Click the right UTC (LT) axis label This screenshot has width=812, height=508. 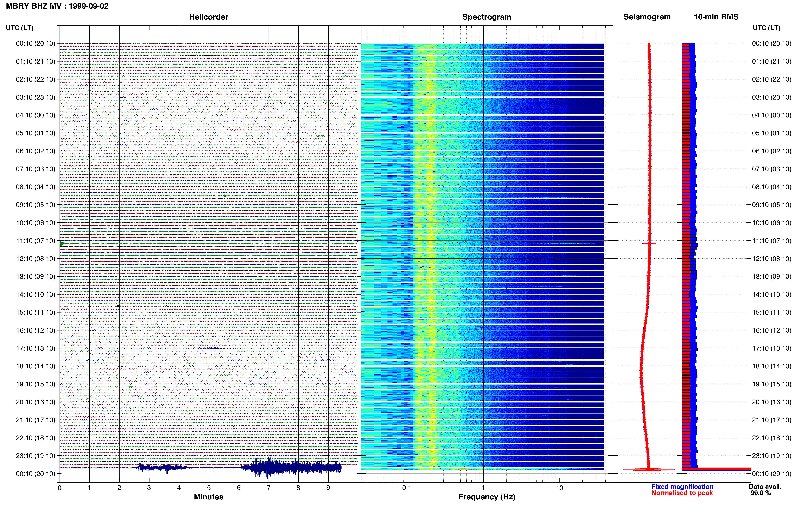[x=766, y=28]
